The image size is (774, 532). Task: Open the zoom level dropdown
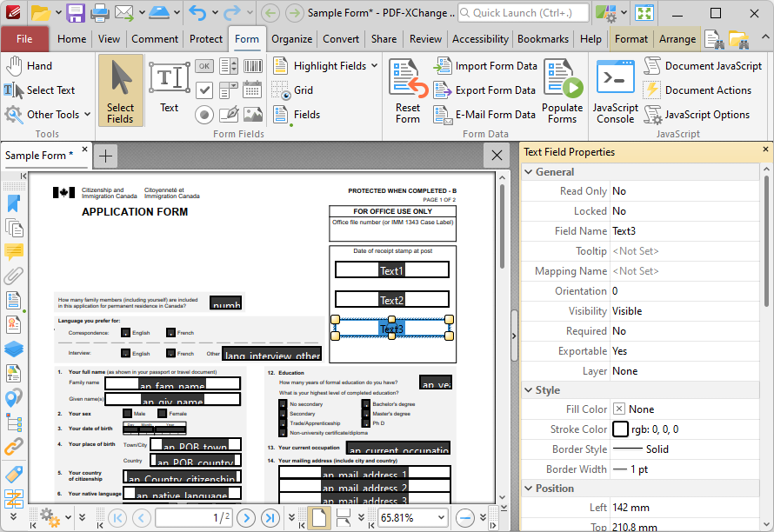coord(440,517)
